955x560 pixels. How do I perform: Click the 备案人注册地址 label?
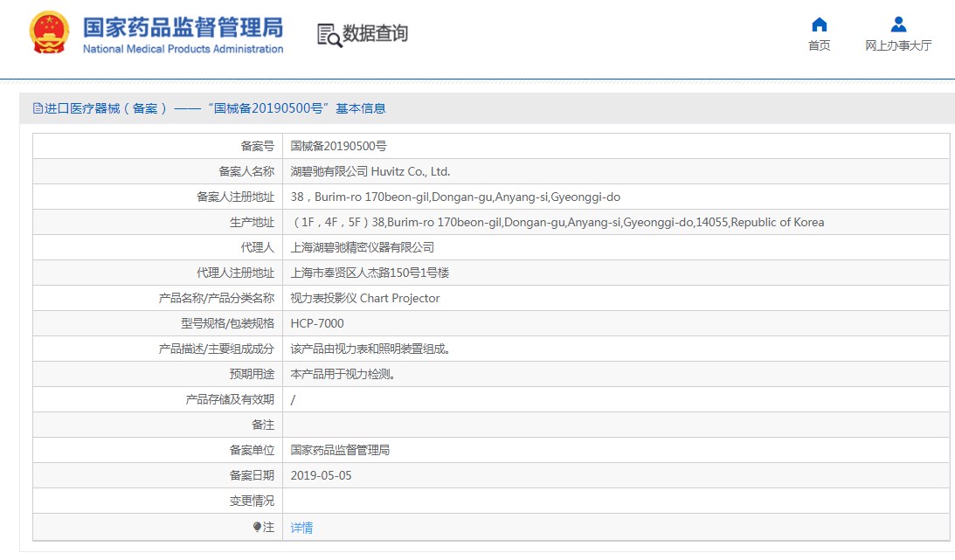click(x=235, y=197)
